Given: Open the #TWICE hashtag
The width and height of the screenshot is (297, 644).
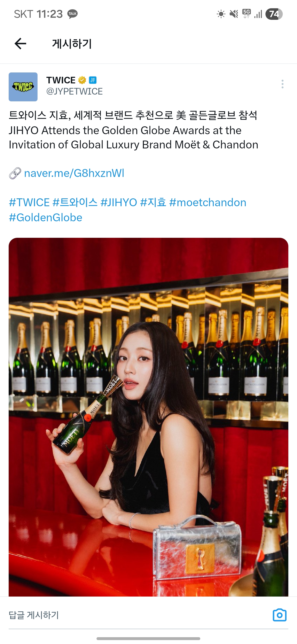Looking at the screenshot, I should 29,202.
